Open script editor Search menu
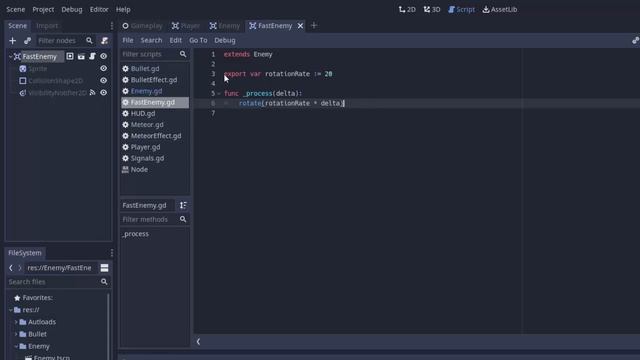 [x=151, y=40]
